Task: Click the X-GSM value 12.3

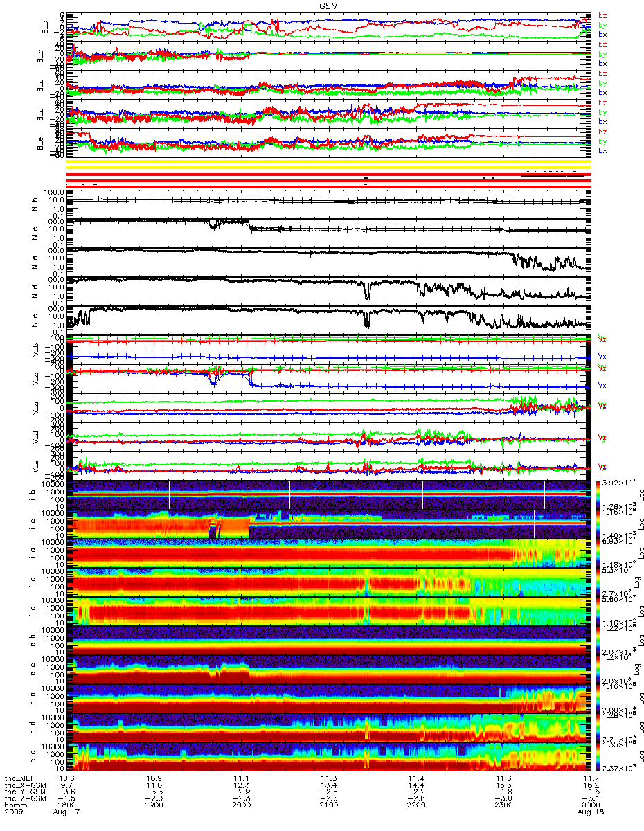Action: (x=241, y=785)
